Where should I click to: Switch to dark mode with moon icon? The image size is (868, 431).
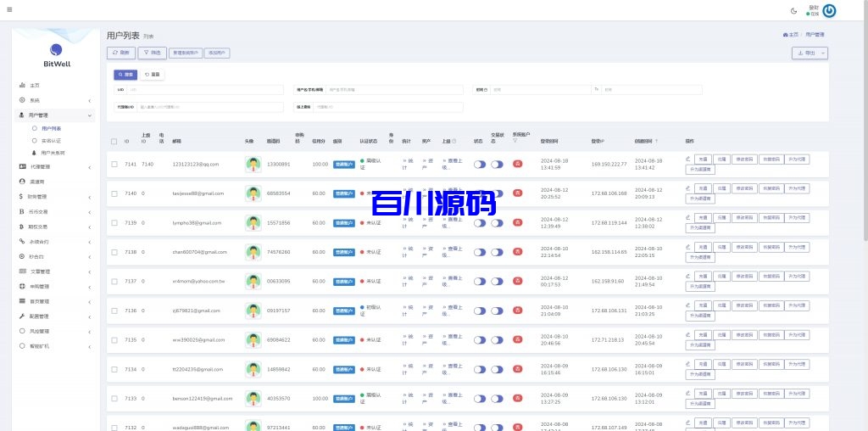tap(793, 10)
